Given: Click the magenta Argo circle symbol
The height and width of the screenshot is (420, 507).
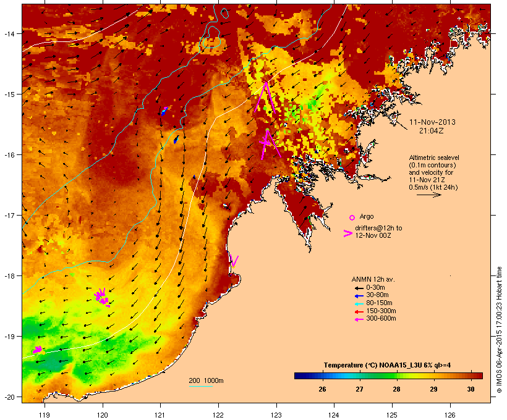Looking at the screenshot, I should (x=352, y=217).
